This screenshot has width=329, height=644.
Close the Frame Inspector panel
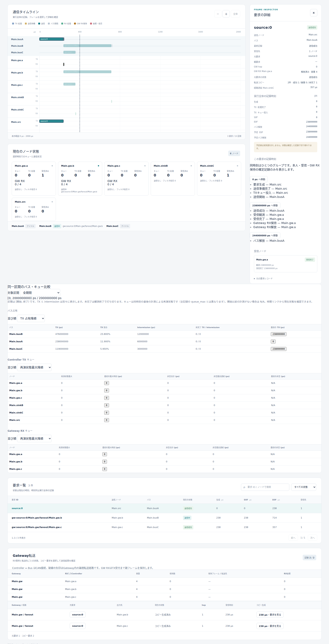(314, 13)
